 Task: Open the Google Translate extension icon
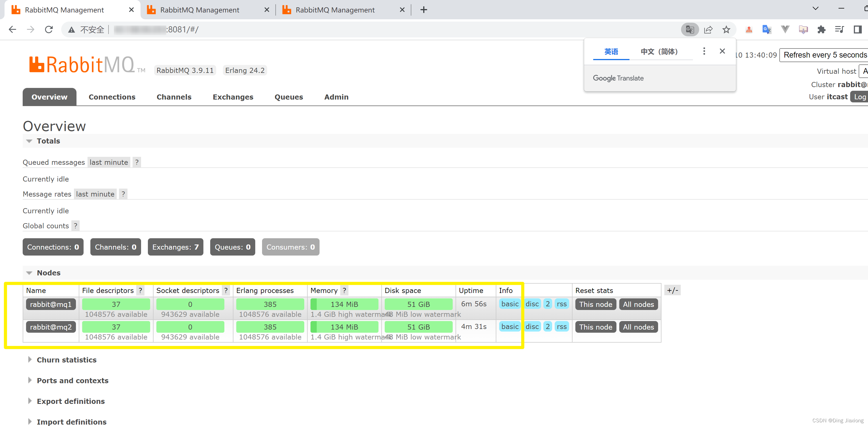pyautogui.click(x=767, y=30)
